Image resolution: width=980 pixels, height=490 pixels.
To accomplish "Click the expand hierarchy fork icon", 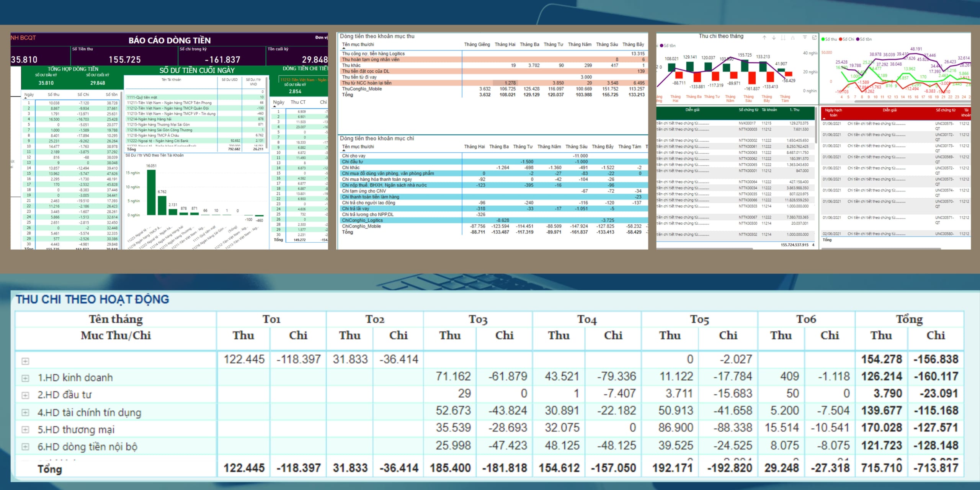I will click(793, 38).
